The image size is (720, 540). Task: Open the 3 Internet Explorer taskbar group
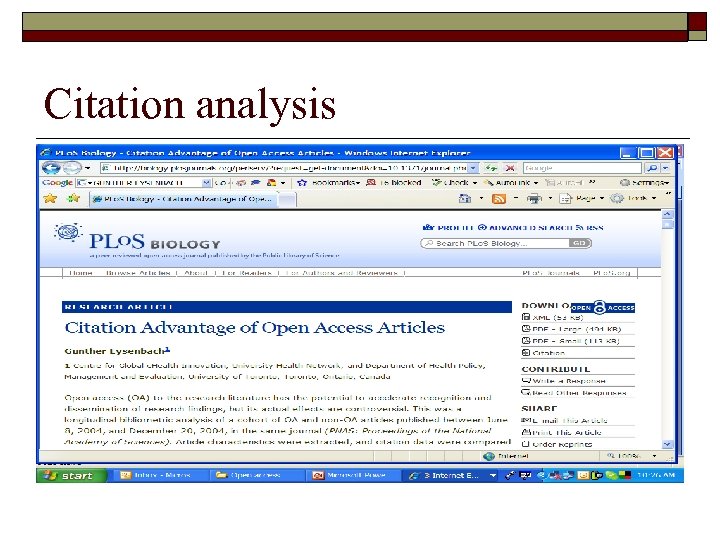[452, 475]
